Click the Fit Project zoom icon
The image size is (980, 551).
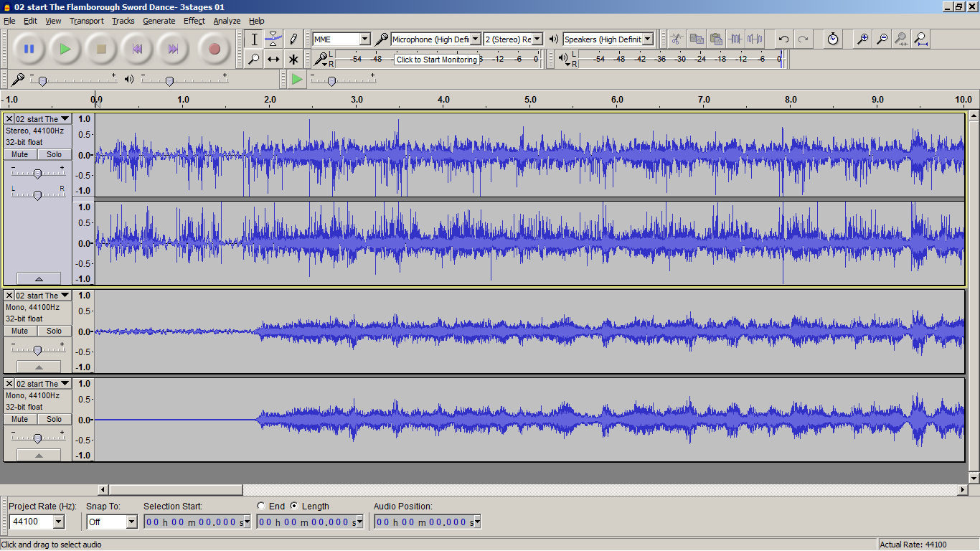coord(920,39)
